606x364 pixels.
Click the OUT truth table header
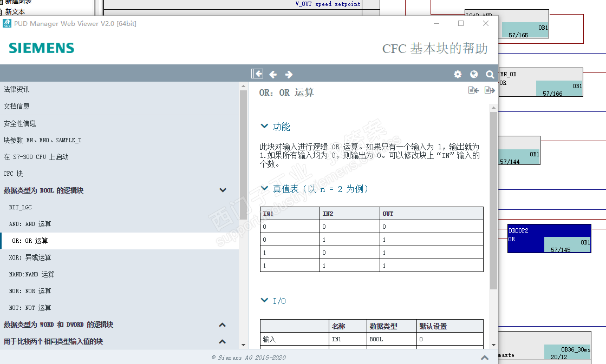tap(431, 214)
